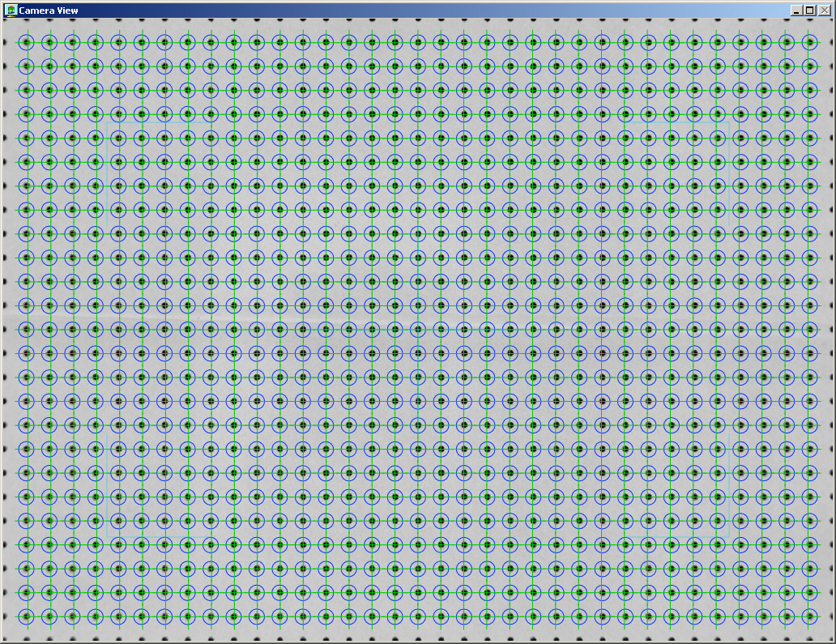Maximize the Camera View window

(809, 11)
